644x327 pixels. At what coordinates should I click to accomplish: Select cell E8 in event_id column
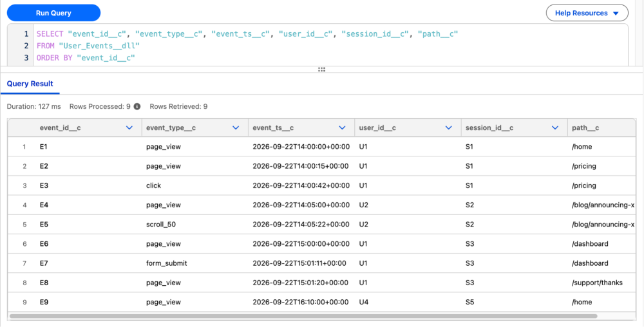44,283
